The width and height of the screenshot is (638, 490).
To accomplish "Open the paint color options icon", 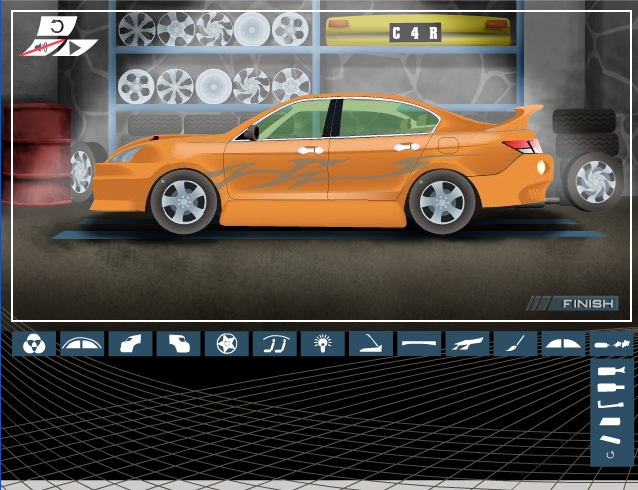I will [34, 344].
